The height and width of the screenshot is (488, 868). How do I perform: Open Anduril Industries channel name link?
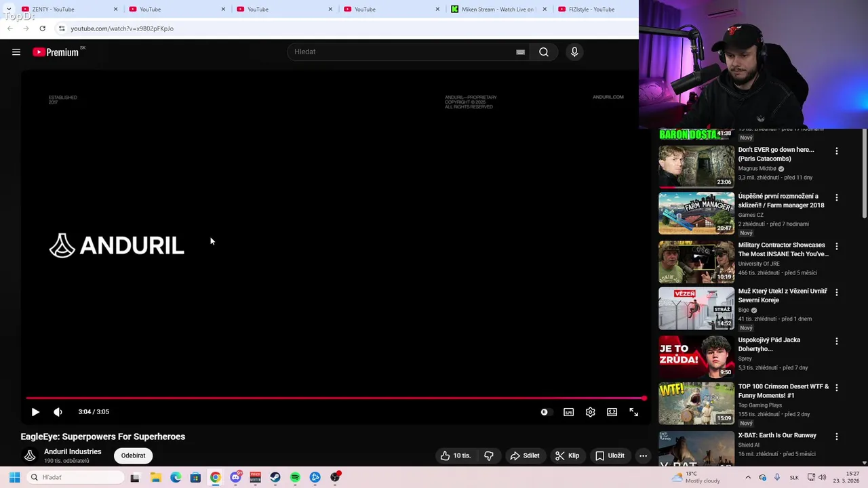point(73,451)
